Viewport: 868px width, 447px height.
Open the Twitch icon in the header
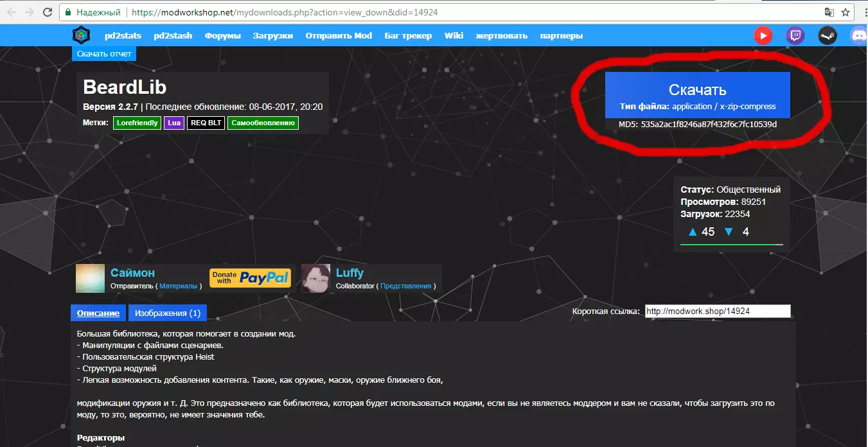tap(795, 36)
